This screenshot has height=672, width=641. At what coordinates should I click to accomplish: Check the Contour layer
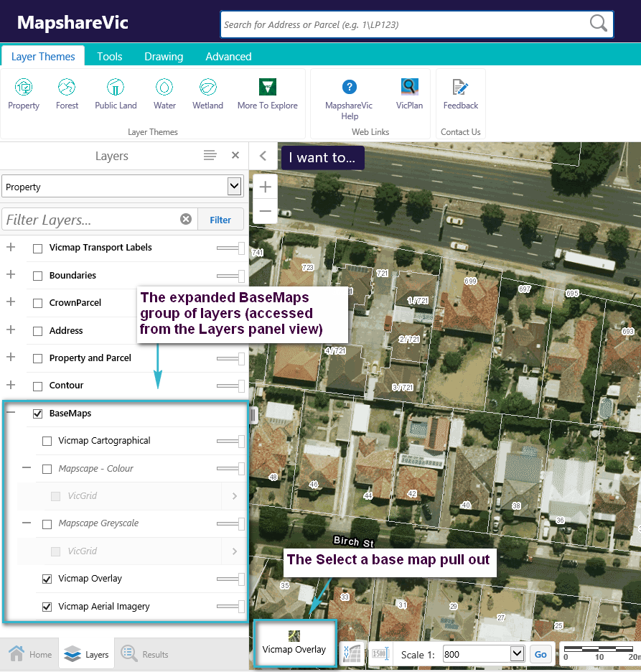point(38,386)
